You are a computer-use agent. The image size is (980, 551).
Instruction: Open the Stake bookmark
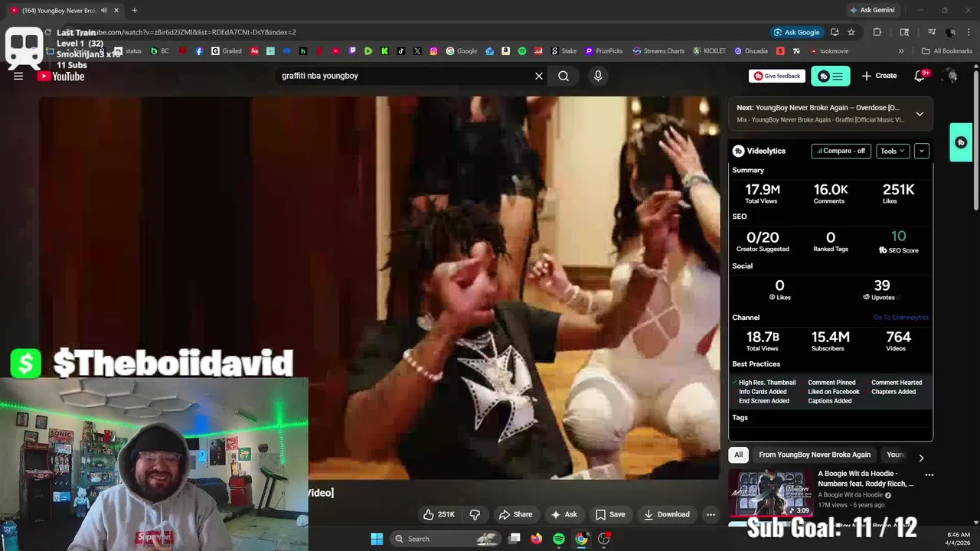(563, 51)
